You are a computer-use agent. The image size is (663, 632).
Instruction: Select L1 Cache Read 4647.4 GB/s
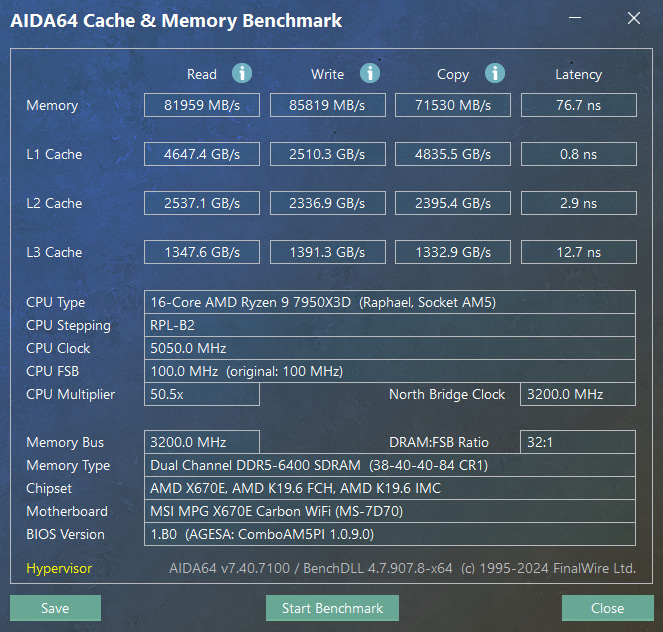pos(202,154)
